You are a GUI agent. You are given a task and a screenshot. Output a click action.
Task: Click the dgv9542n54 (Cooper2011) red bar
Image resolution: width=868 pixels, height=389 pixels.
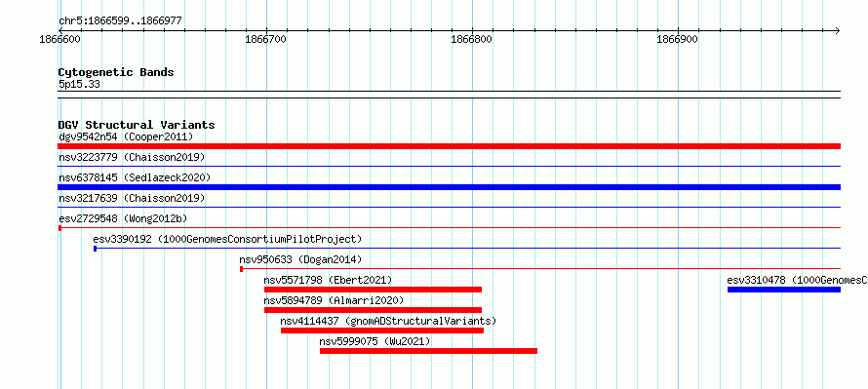click(449, 146)
